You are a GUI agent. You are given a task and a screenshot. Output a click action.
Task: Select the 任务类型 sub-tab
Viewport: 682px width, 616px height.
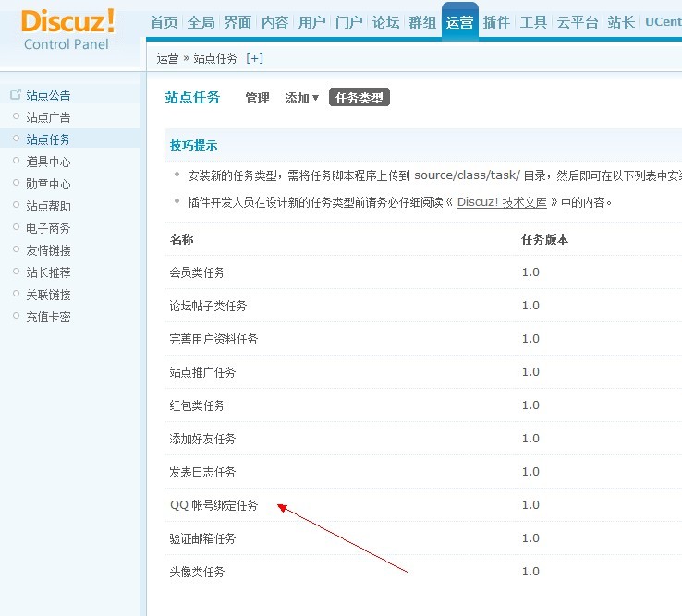[359, 97]
